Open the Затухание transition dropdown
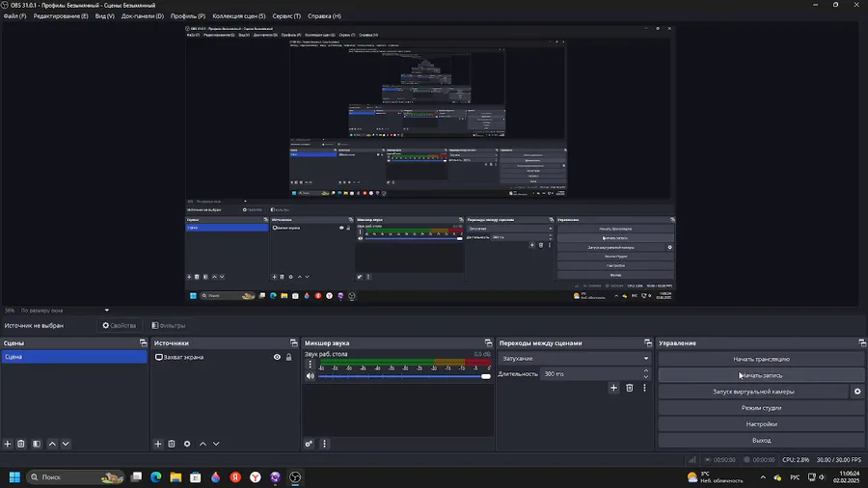This screenshot has height=488, width=868. [x=574, y=358]
